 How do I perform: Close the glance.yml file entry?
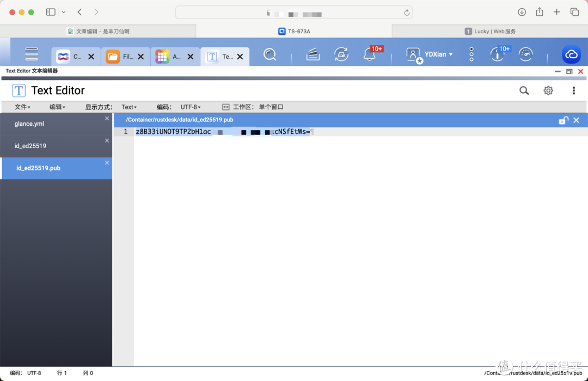click(107, 119)
